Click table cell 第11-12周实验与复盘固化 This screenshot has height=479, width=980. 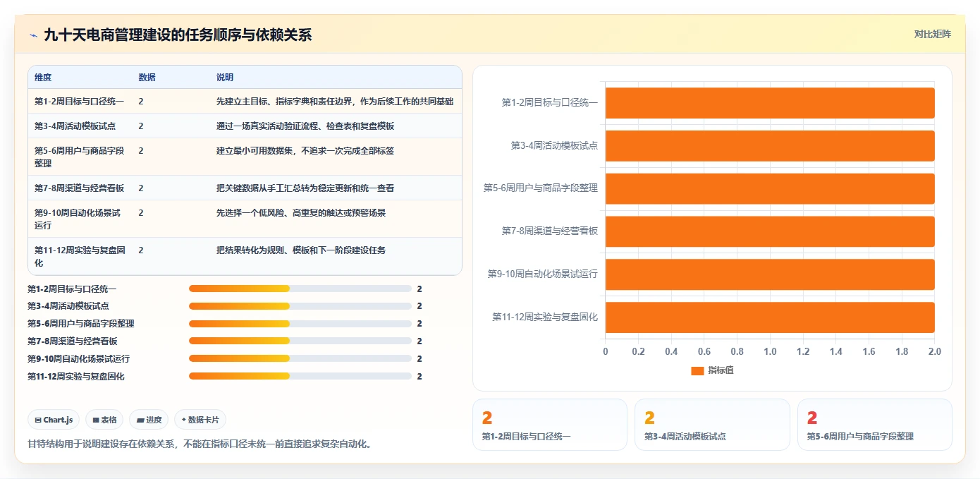tap(80, 256)
